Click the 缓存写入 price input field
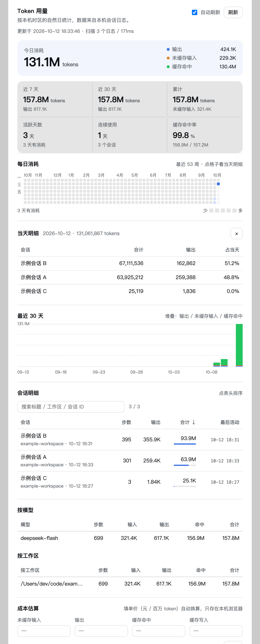The height and width of the screenshot is (644, 260). 216,631
